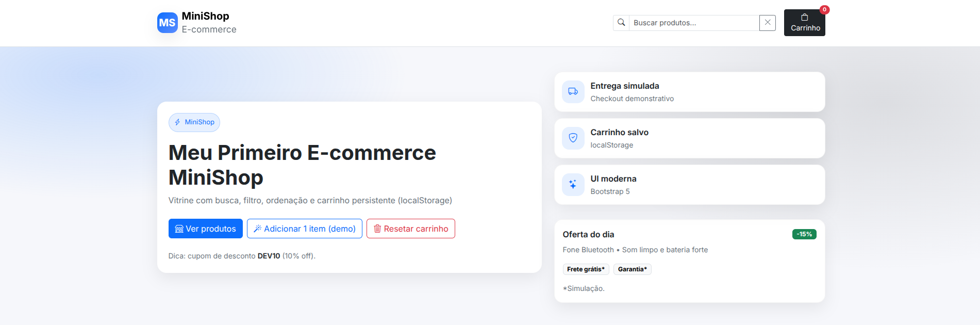Click Adicionar 1 item (demo) button

tap(305, 229)
